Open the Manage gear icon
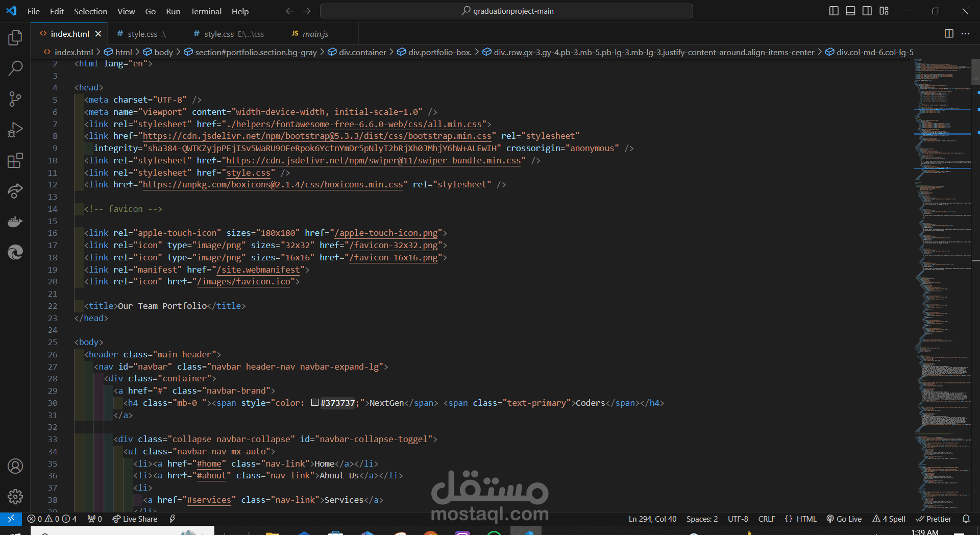 point(15,496)
